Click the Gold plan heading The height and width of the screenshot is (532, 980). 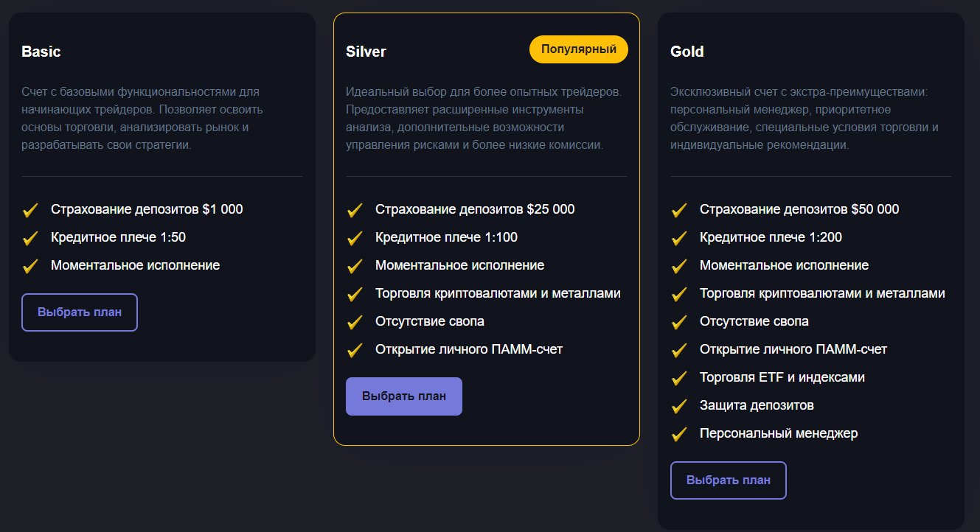tap(687, 52)
